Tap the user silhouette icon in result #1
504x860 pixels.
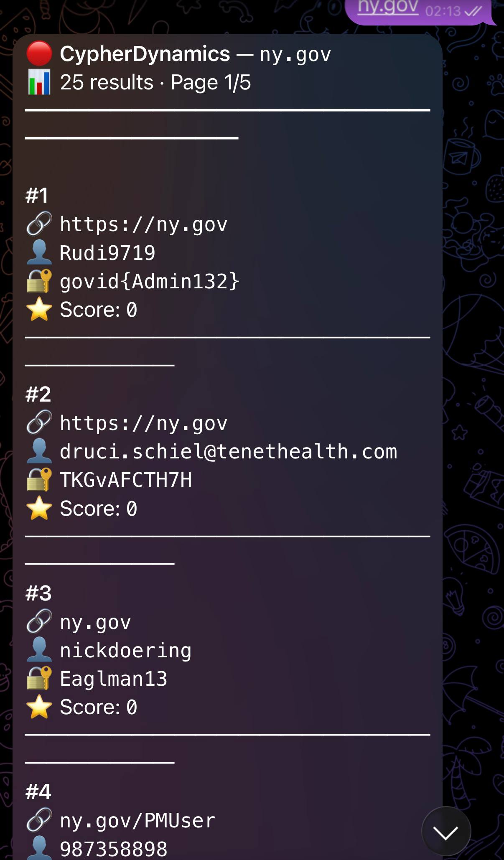(x=39, y=252)
